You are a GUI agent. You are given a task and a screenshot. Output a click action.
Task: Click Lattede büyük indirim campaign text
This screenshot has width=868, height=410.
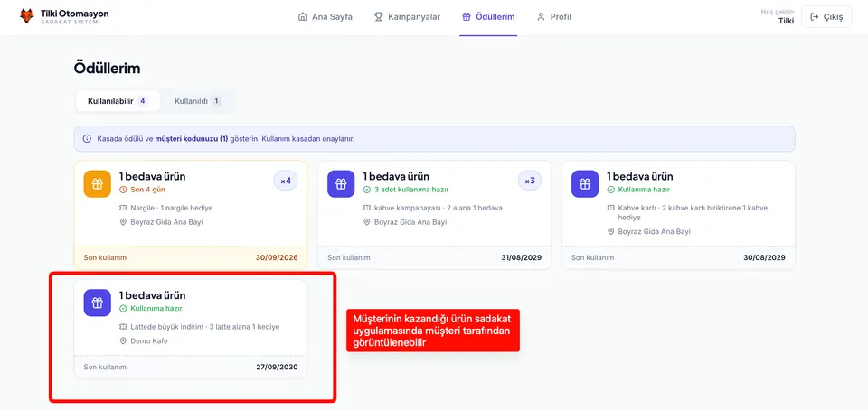[205, 327]
